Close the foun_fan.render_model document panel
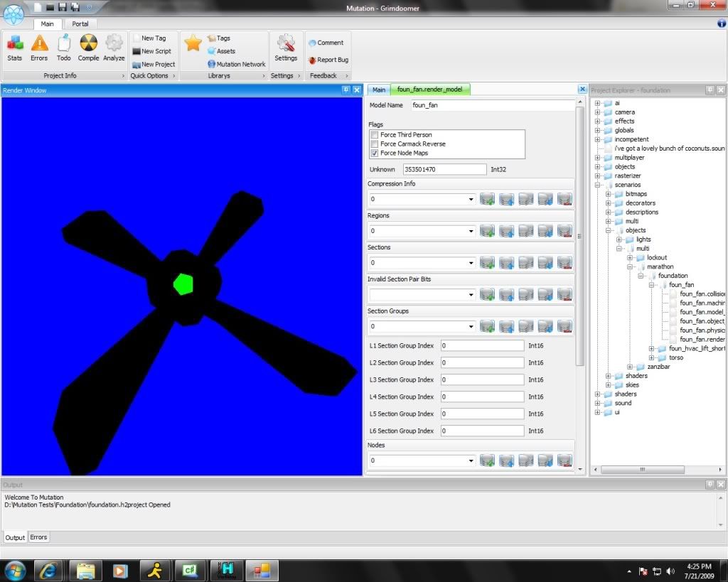Image resolution: width=728 pixels, height=582 pixels. [582, 89]
